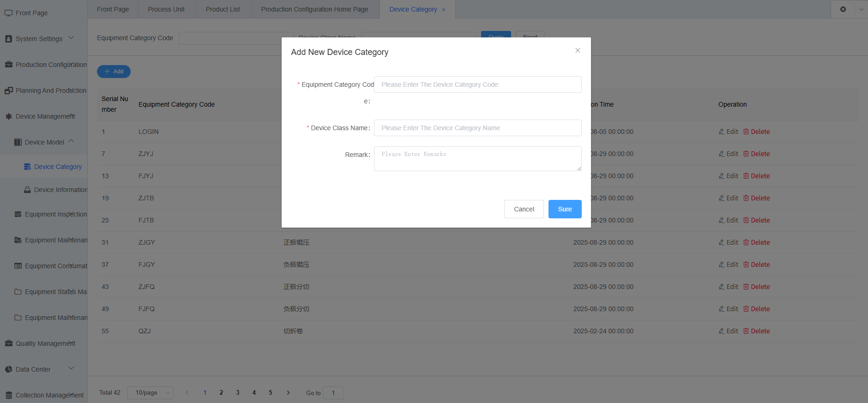Expand the Quality Management sidebar chevron

[71, 343]
